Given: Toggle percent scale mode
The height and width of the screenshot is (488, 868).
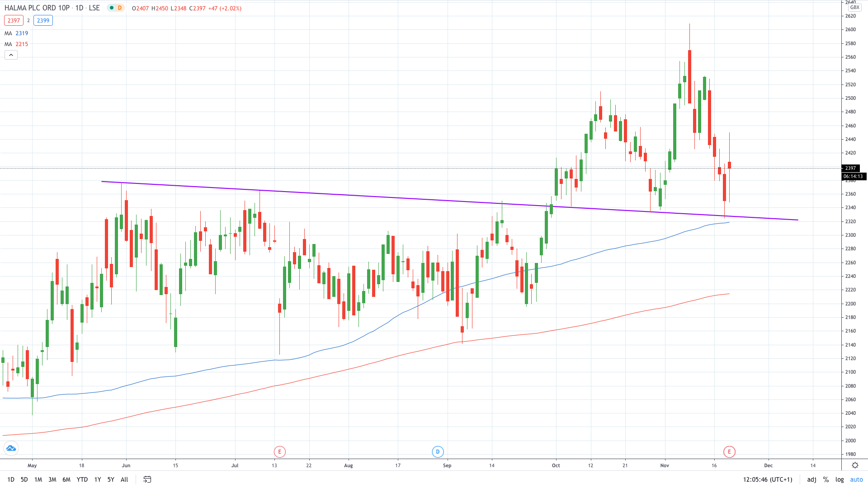Looking at the screenshot, I should (x=826, y=479).
